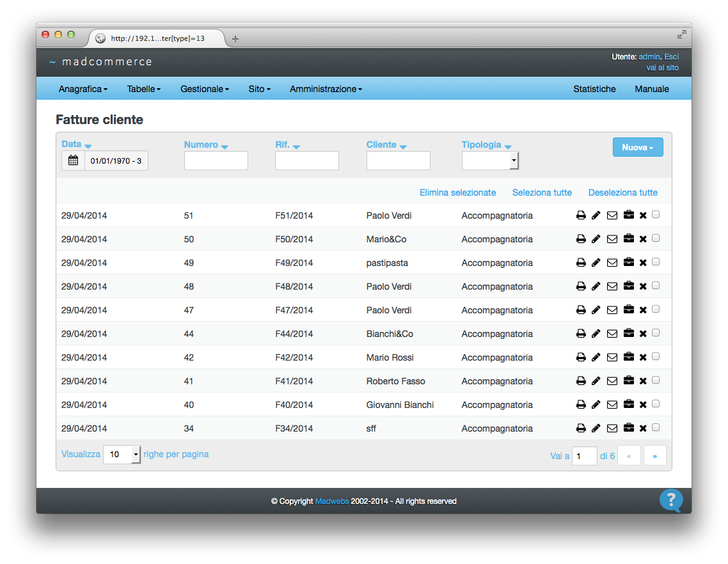
Task: Delete invoice F40/2014 with X icon
Action: coord(643,405)
